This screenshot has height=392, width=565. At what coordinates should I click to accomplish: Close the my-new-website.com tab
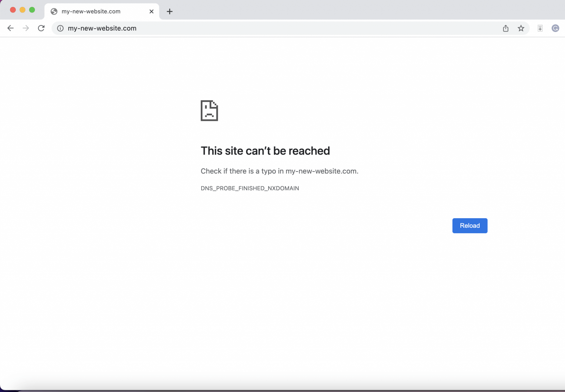pos(152,11)
